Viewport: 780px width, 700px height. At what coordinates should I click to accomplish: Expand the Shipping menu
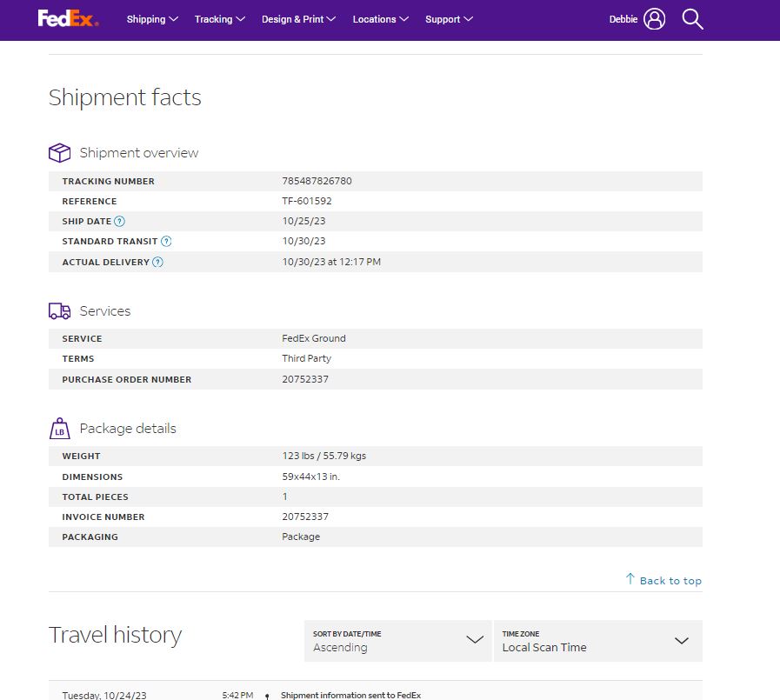[152, 19]
